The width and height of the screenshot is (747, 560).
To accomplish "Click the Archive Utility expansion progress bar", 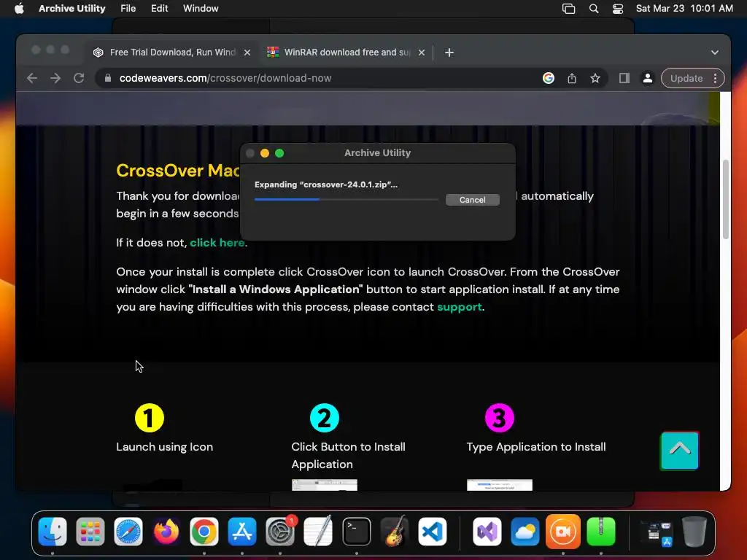I will [x=346, y=200].
